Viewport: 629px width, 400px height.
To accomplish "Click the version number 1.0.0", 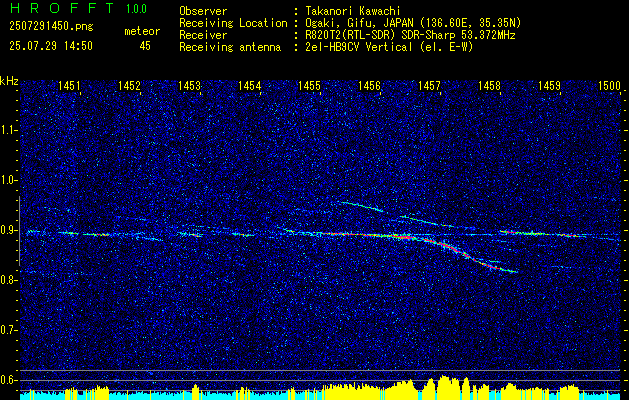I will coord(136,8).
